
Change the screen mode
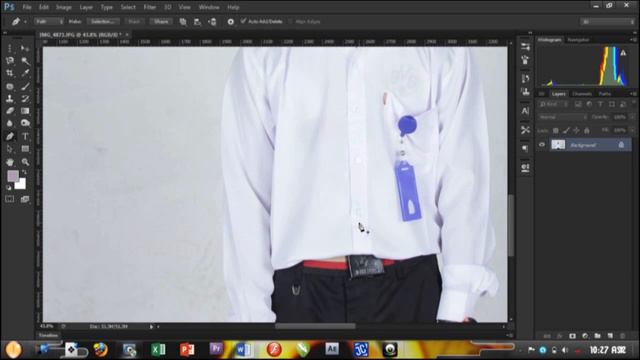(x=25, y=199)
